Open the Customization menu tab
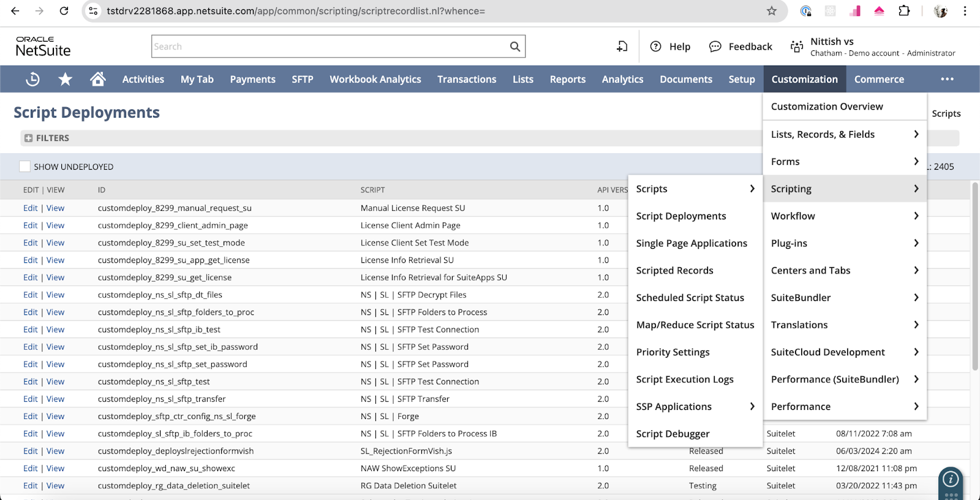Image resolution: width=980 pixels, height=500 pixels. pos(804,79)
